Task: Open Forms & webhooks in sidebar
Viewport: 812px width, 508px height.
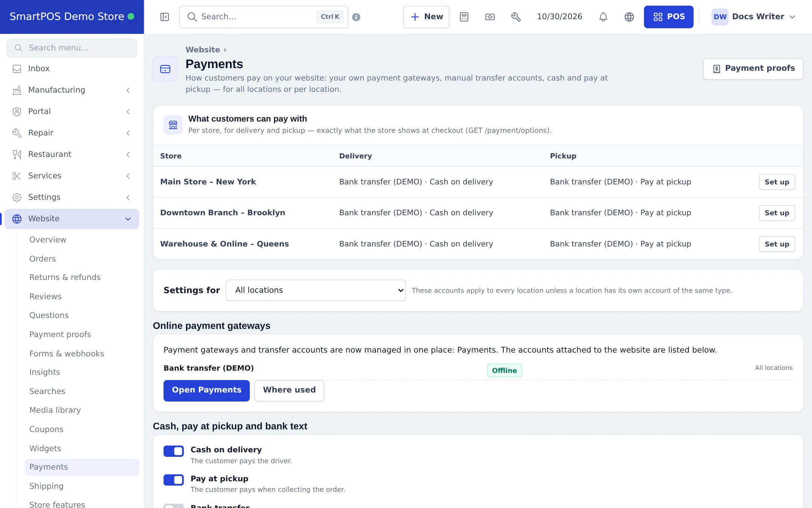Action: [67, 354]
